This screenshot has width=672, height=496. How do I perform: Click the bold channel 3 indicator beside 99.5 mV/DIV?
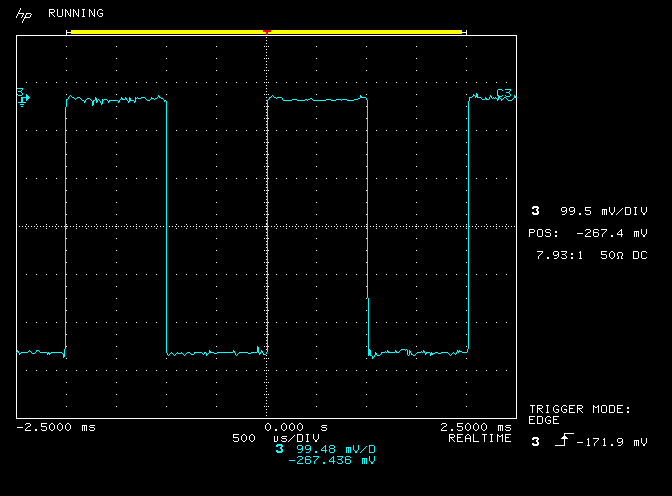tap(536, 211)
